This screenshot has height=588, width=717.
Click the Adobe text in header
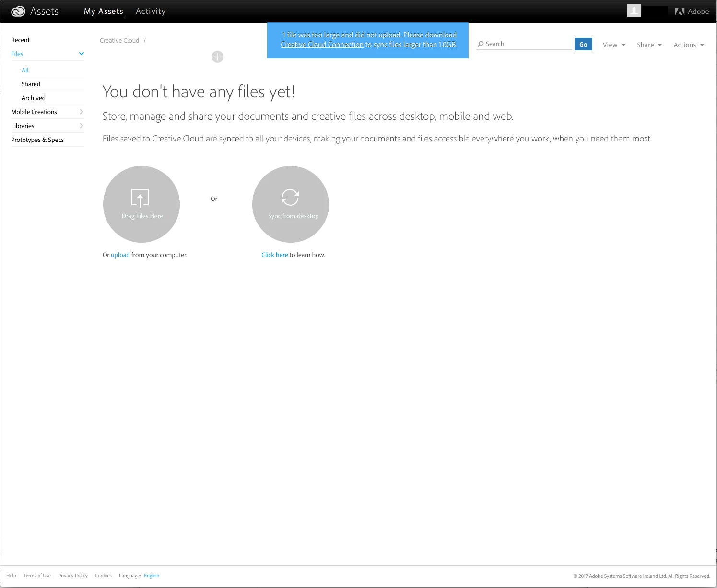pos(698,12)
